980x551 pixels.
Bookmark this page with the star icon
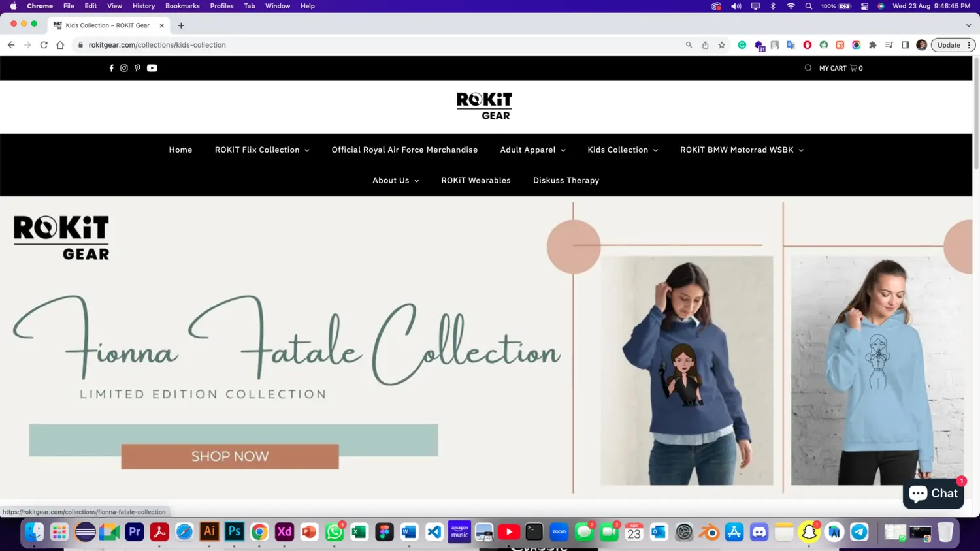coord(722,45)
